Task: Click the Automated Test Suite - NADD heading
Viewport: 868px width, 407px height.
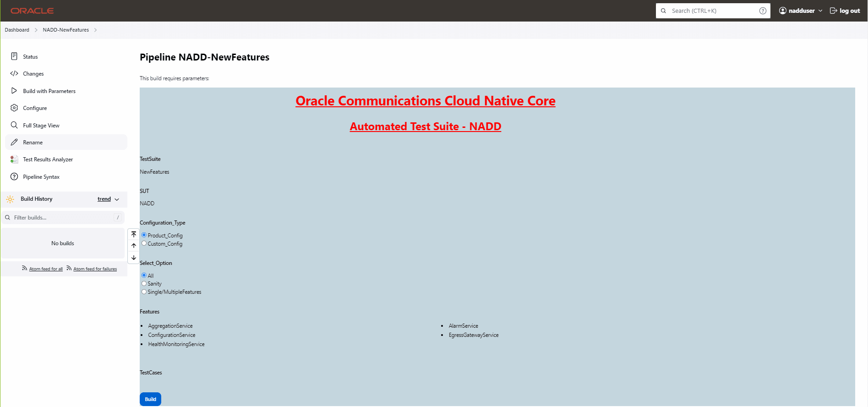Action: point(426,126)
